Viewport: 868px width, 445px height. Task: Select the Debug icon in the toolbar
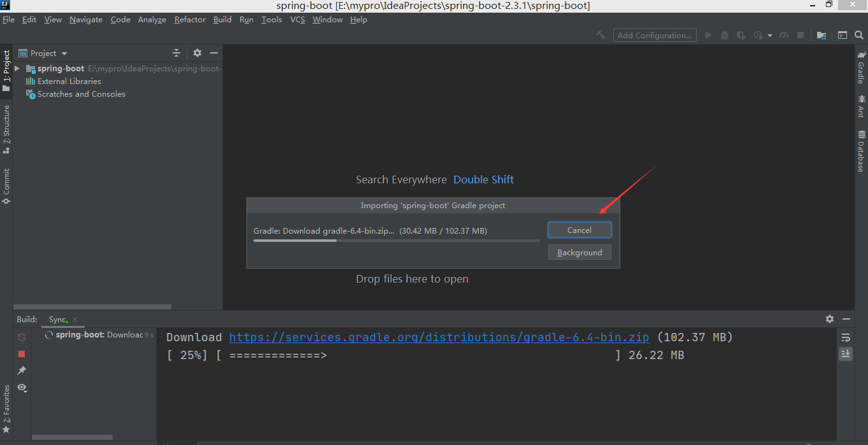[x=725, y=35]
